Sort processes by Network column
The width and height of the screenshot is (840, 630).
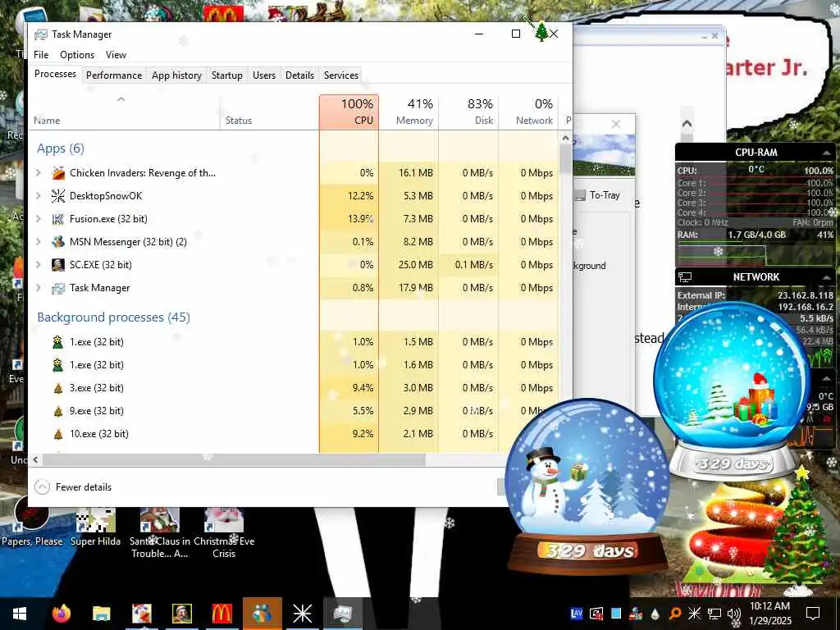[528, 112]
